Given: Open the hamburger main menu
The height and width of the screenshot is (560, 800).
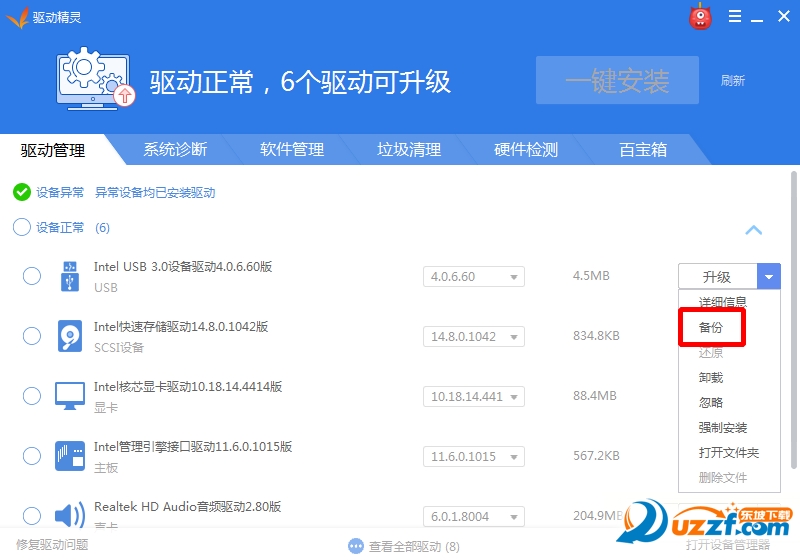Looking at the screenshot, I should click(x=735, y=16).
